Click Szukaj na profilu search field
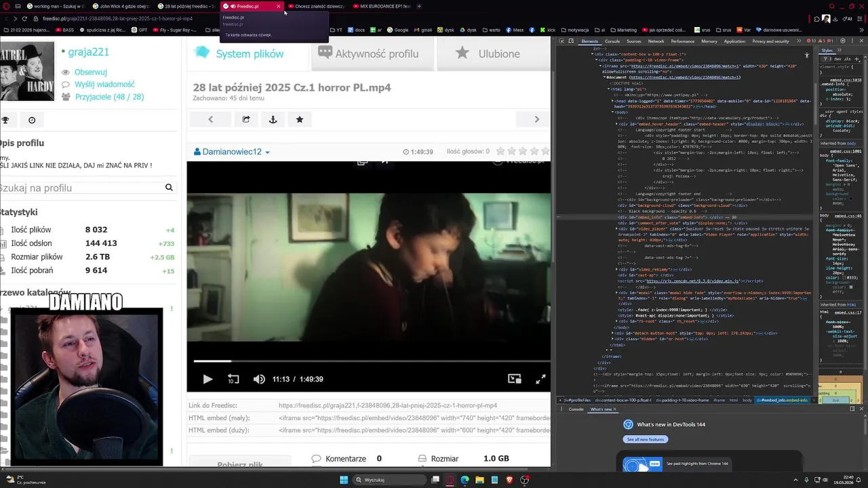The image size is (868, 488). coord(81,188)
